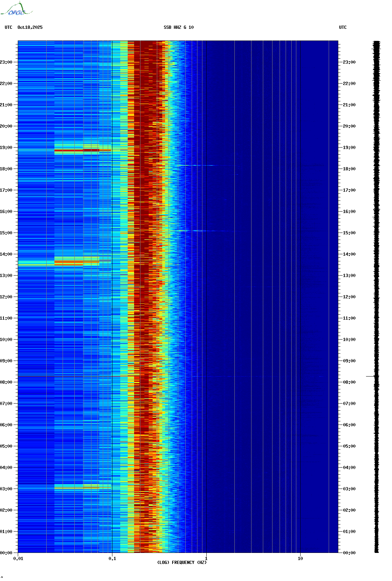Click the red low-frequency streak just before 19:00
The image size is (392, 581).
[76, 150]
